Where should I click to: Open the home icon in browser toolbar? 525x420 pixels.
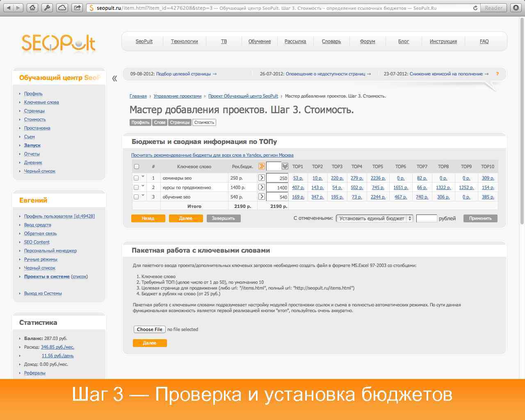[32, 7]
